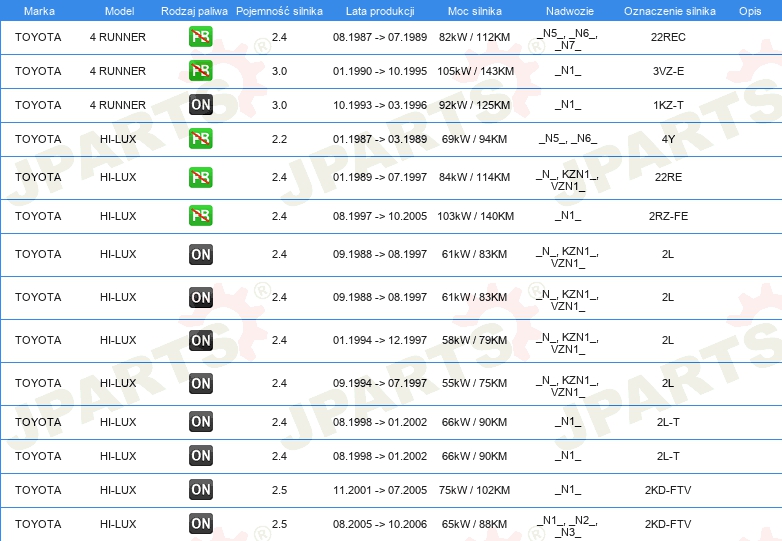Click production years 01.1987 -> 03.1989

tap(380, 139)
